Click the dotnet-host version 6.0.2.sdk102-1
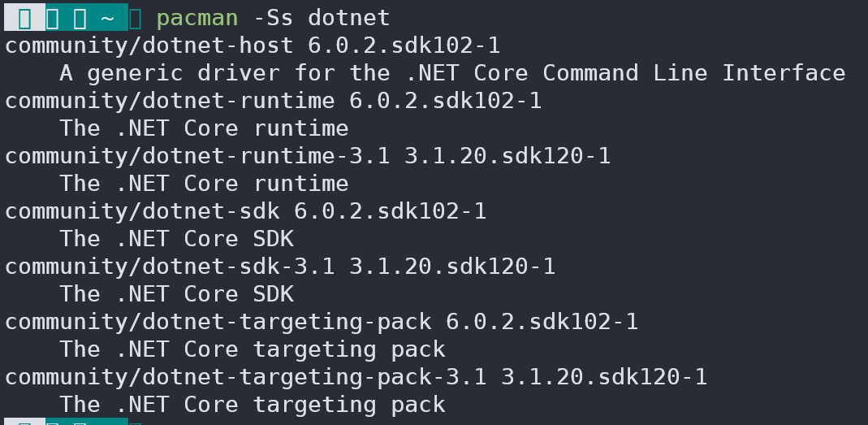 [404, 46]
